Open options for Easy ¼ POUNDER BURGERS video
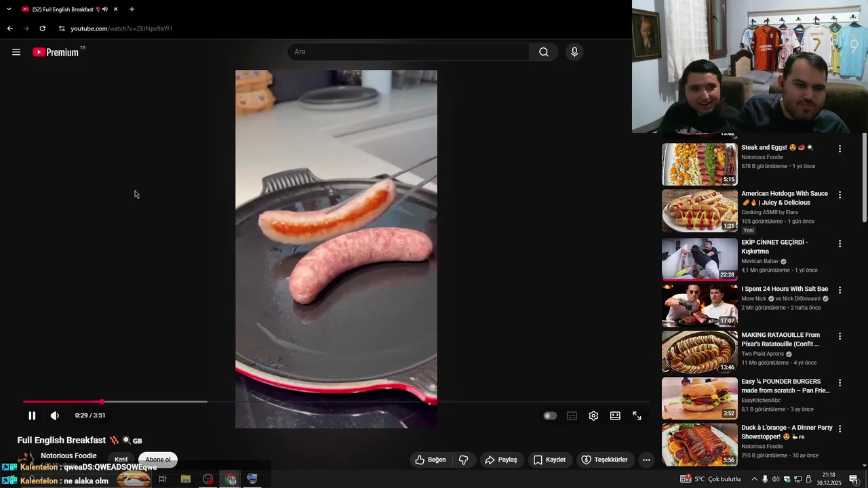This screenshot has height=488, width=868. pos(840,382)
